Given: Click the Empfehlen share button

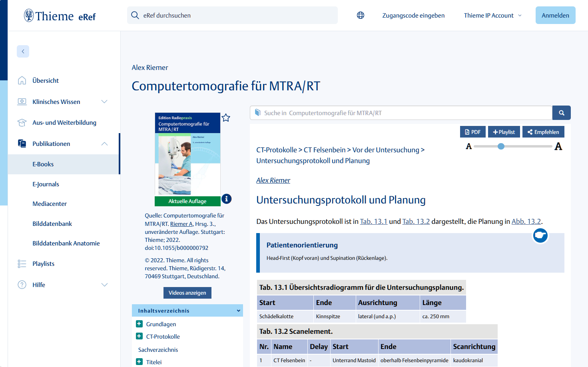Looking at the screenshot, I should pos(543,132).
